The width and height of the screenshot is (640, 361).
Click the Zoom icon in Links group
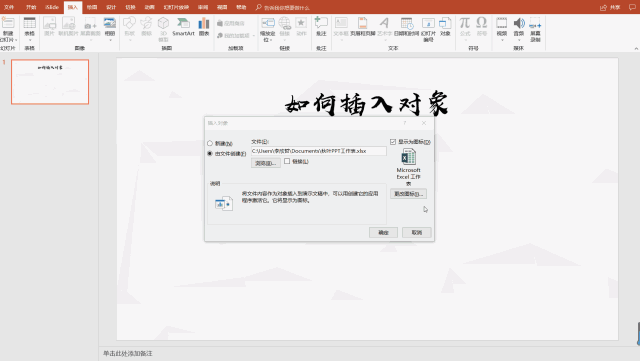(x=268, y=23)
